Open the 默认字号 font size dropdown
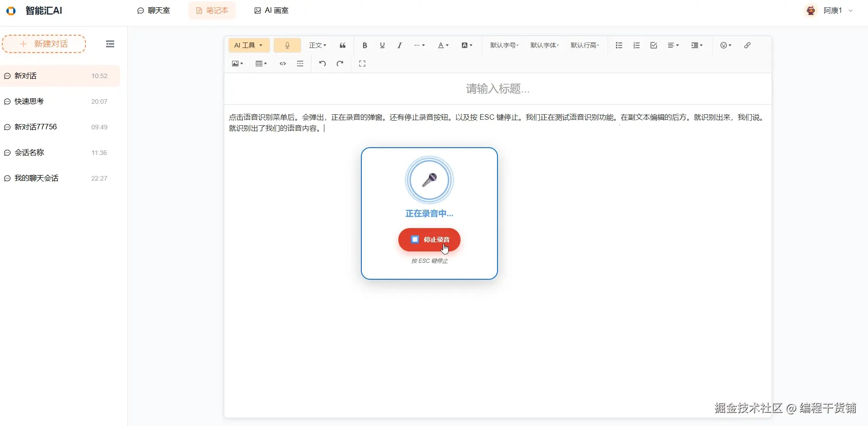This screenshot has width=868, height=426. click(504, 45)
